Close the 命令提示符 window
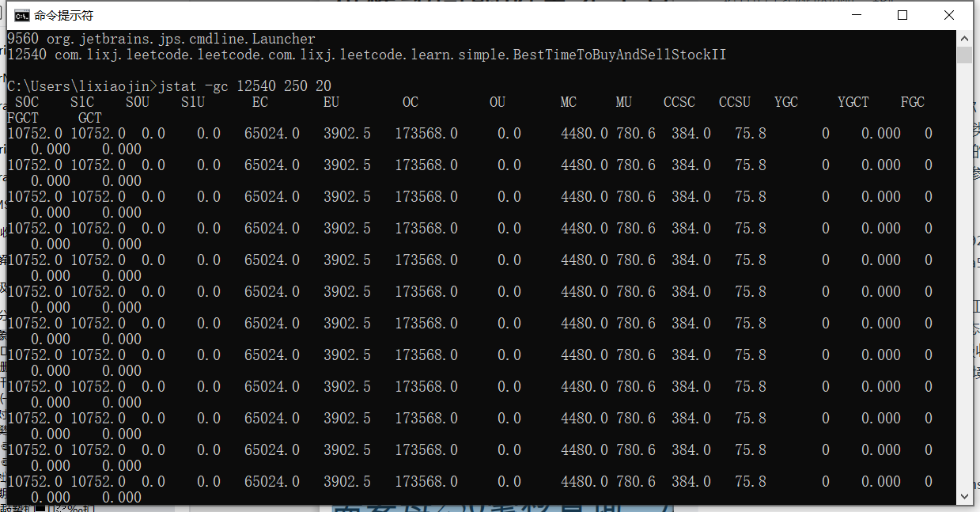 click(x=949, y=16)
